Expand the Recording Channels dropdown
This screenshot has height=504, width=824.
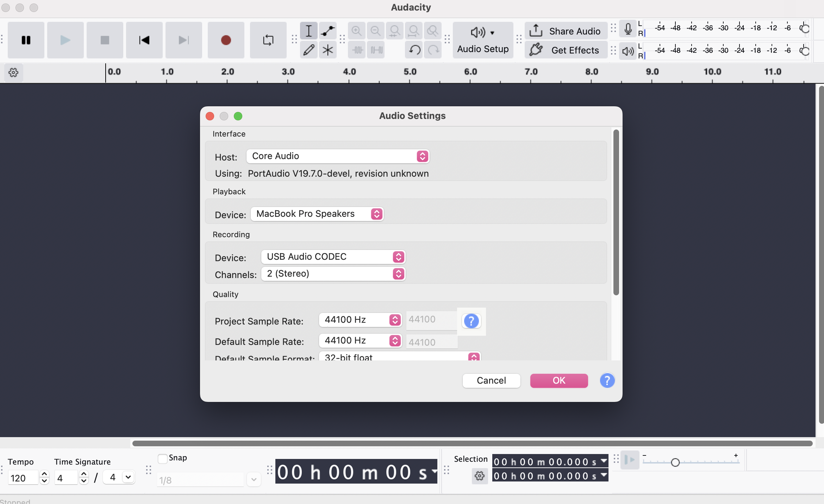point(333,274)
